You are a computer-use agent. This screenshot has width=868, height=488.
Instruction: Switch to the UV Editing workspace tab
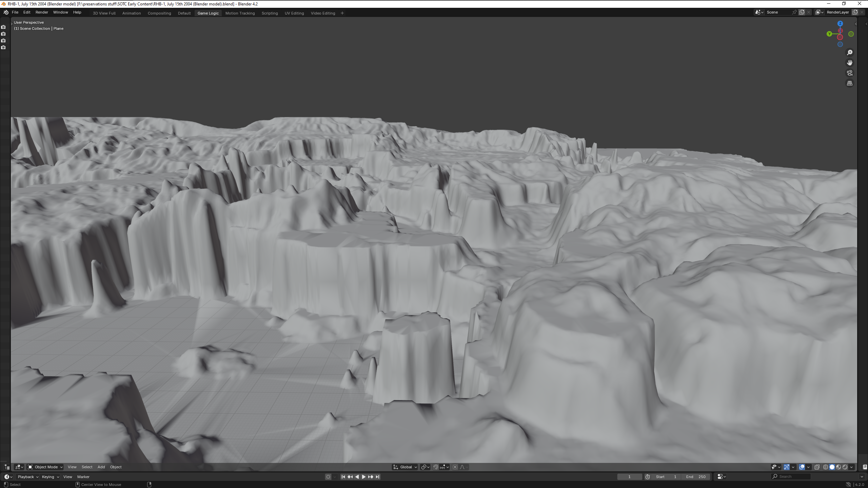pos(294,13)
